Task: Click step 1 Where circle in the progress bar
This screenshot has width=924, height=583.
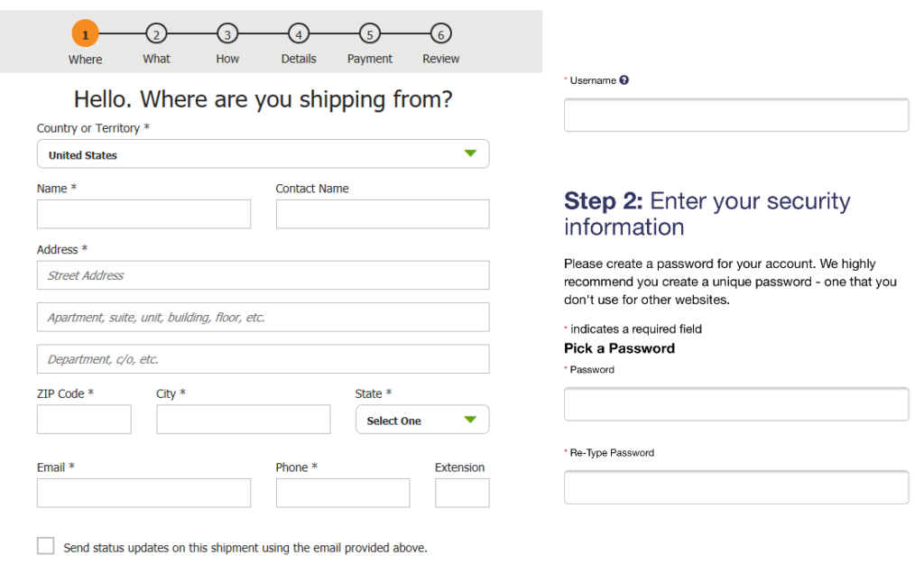Action: click(x=85, y=32)
